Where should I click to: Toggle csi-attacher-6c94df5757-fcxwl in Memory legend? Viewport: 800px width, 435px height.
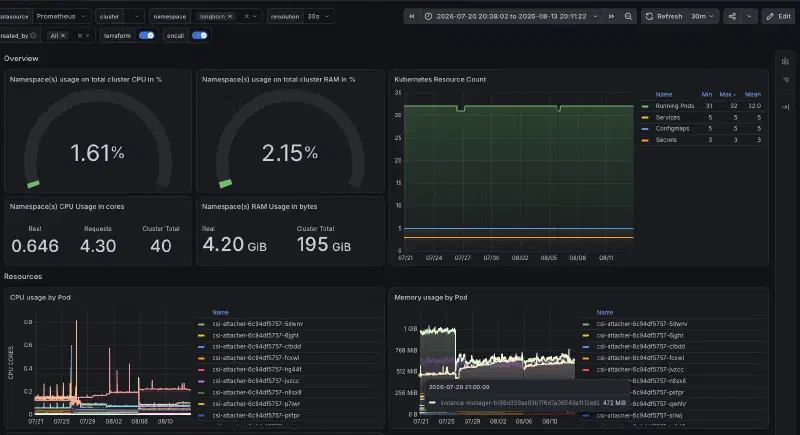tap(640, 358)
